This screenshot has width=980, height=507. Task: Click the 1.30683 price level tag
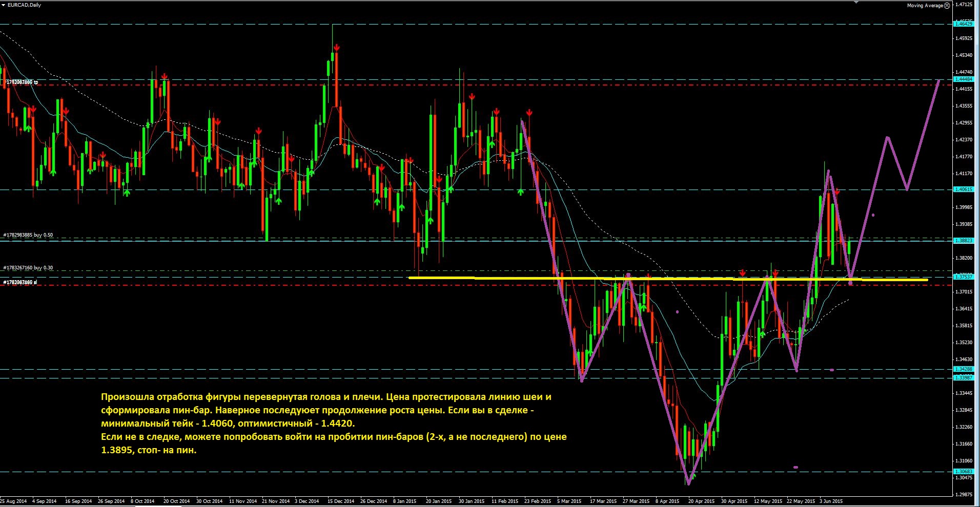963,472
